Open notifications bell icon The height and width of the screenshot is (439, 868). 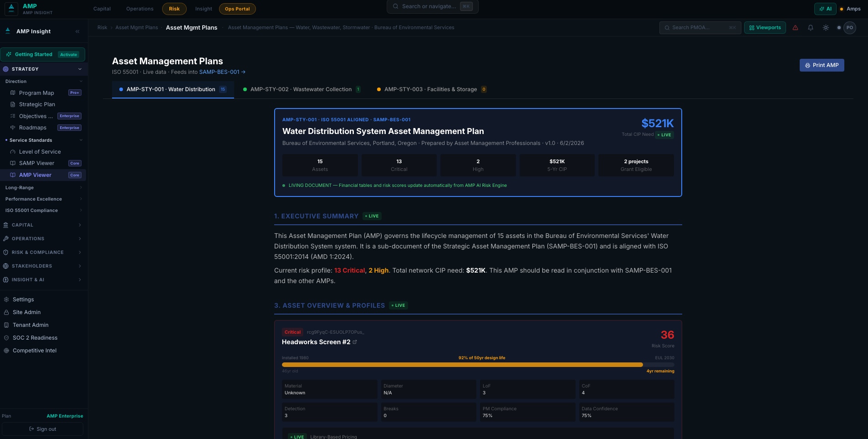(811, 28)
